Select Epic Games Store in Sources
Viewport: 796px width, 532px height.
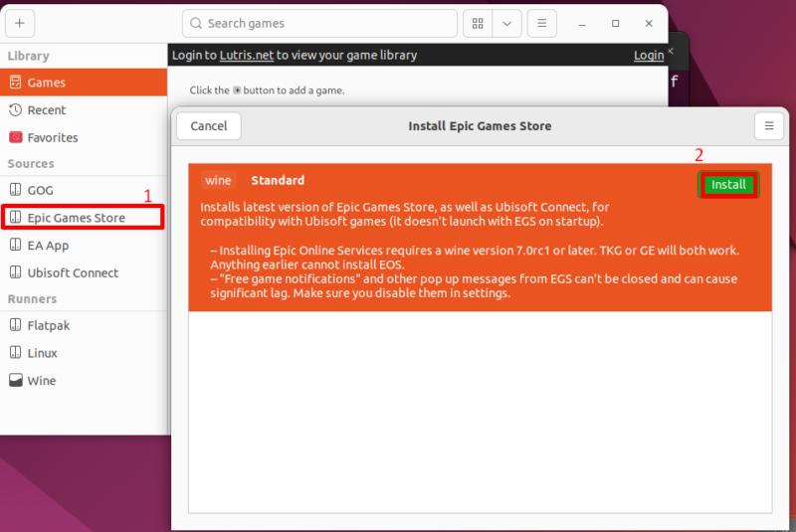click(x=84, y=217)
